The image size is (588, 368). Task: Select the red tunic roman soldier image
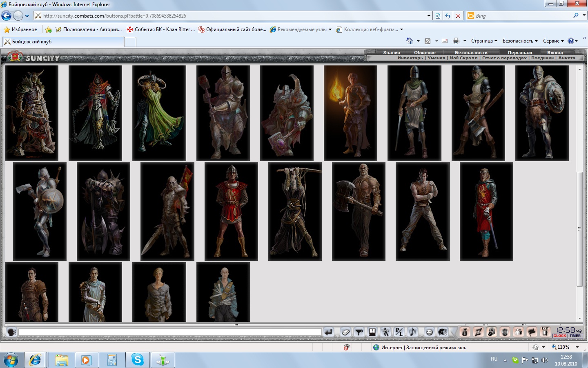point(231,211)
